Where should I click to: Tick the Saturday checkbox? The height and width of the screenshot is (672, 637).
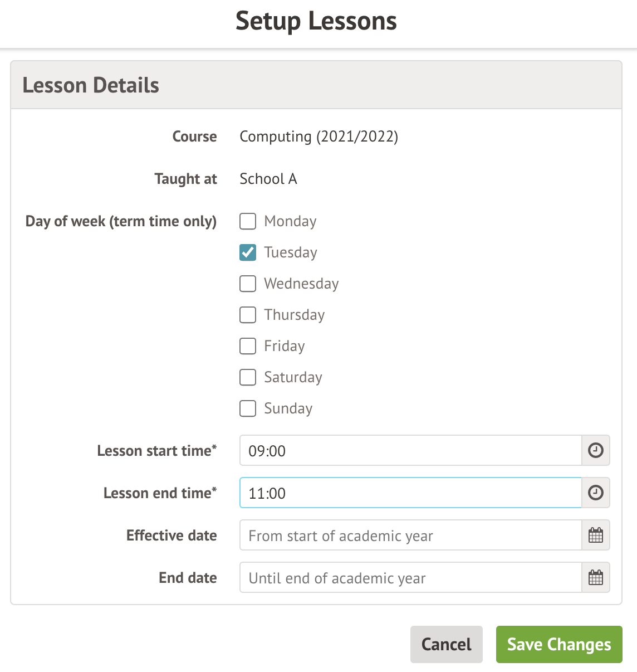click(248, 377)
